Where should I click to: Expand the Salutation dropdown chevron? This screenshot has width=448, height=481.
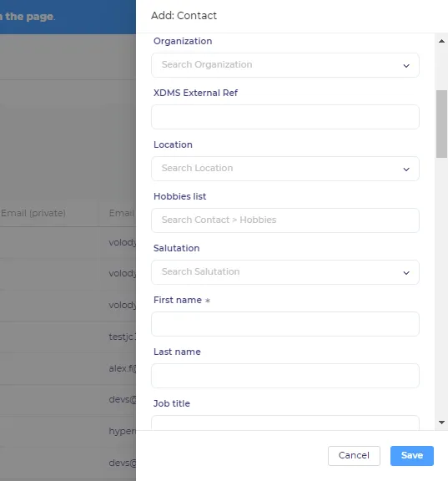pyautogui.click(x=406, y=273)
